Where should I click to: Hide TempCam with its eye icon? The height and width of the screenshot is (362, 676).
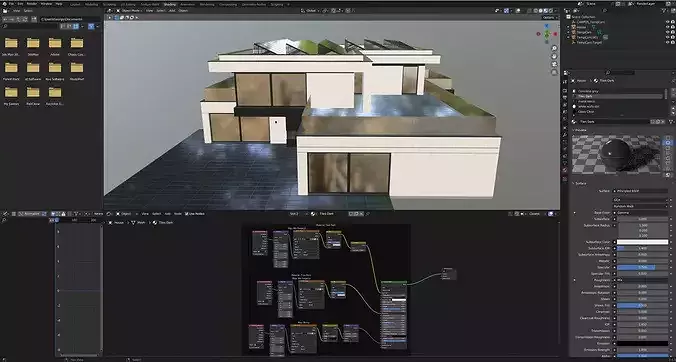[667, 32]
